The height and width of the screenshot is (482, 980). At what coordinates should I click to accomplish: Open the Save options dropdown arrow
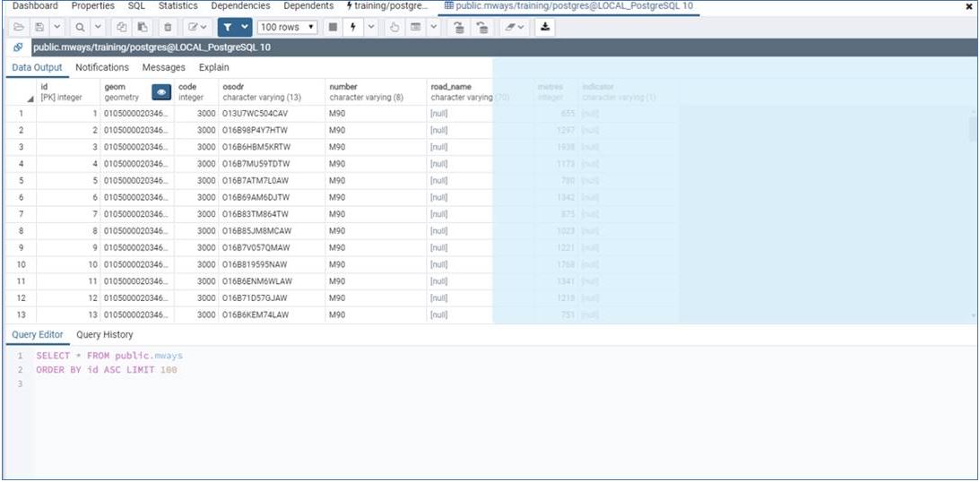(x=56, y=27)
